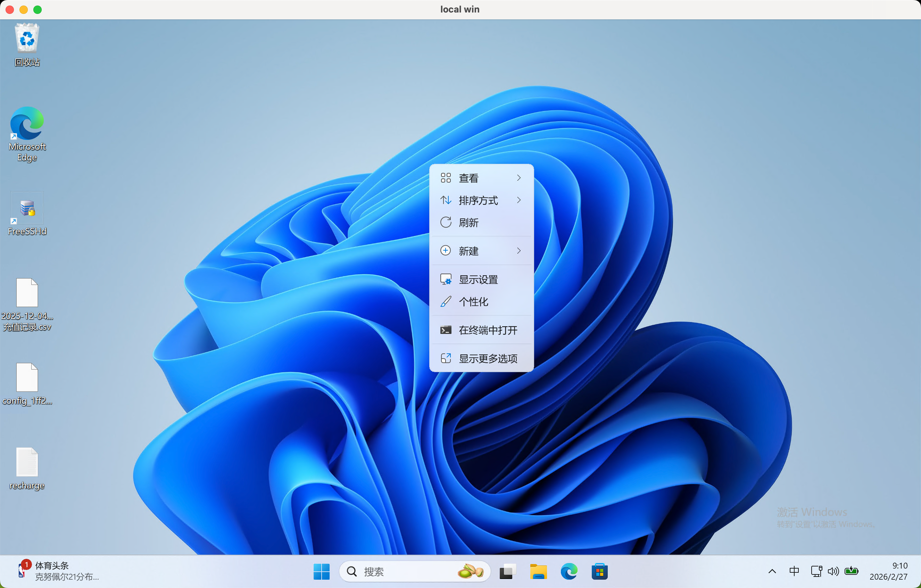Show hidden system tray icons chevron
The image size is (921, 588).
772,572
